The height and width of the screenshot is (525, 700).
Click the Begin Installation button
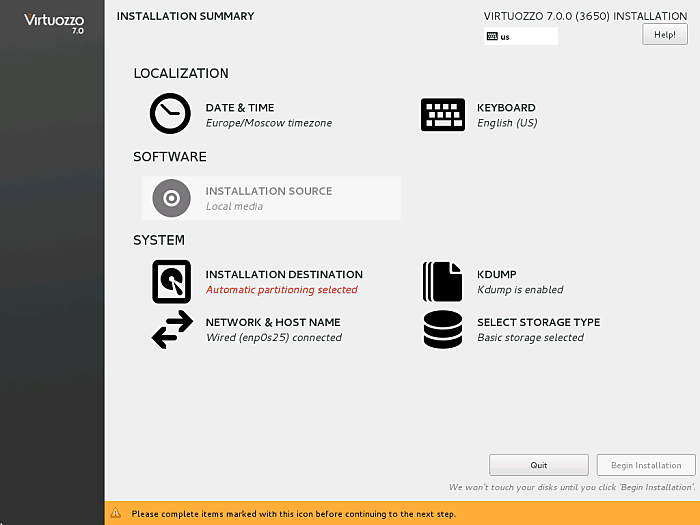point(645,465)
